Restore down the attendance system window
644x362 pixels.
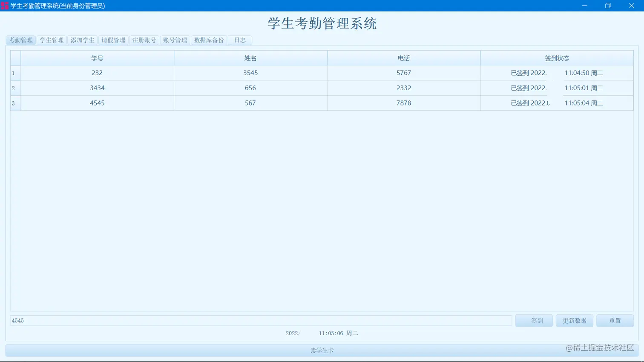(x=608, y=6)
